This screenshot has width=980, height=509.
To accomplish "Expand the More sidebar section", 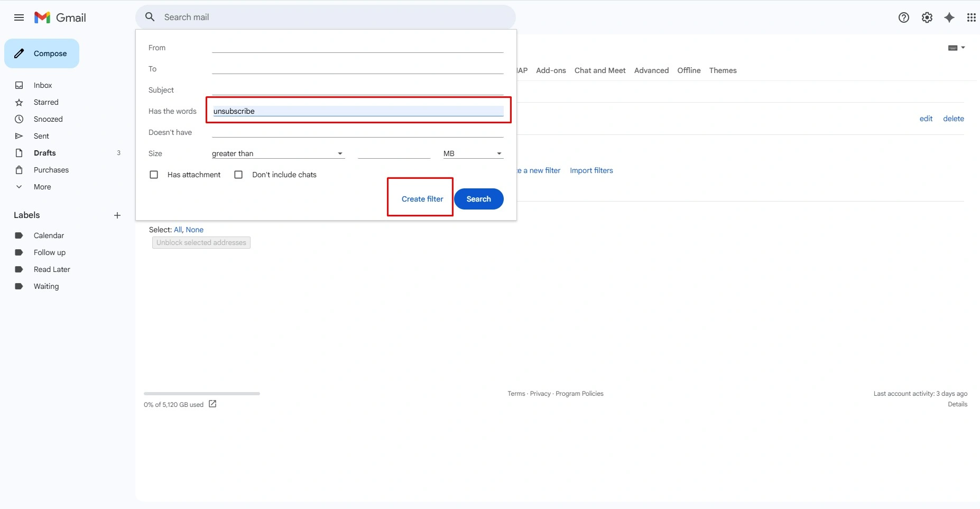I will pyautogui.click(x=42, y=187).
